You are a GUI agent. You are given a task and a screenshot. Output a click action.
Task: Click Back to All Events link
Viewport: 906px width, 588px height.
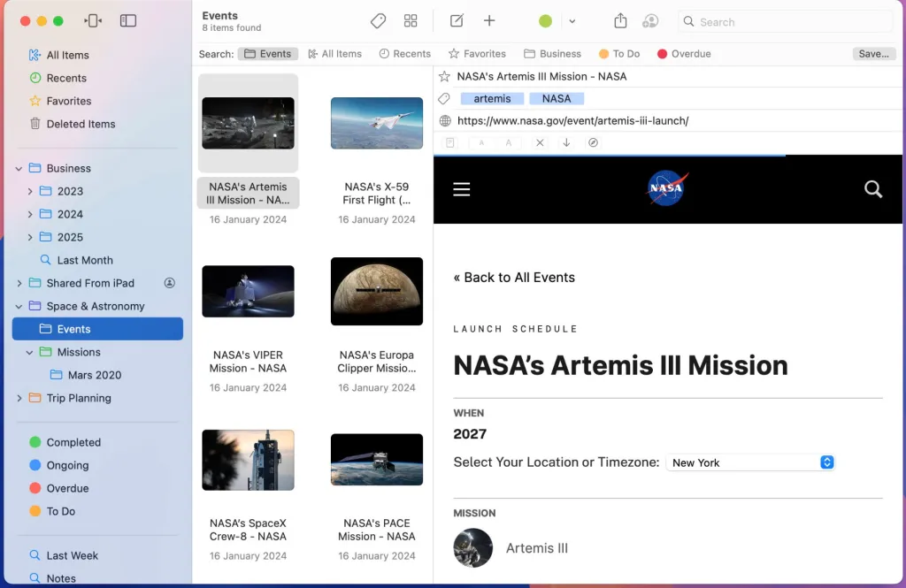click(514, 278)
